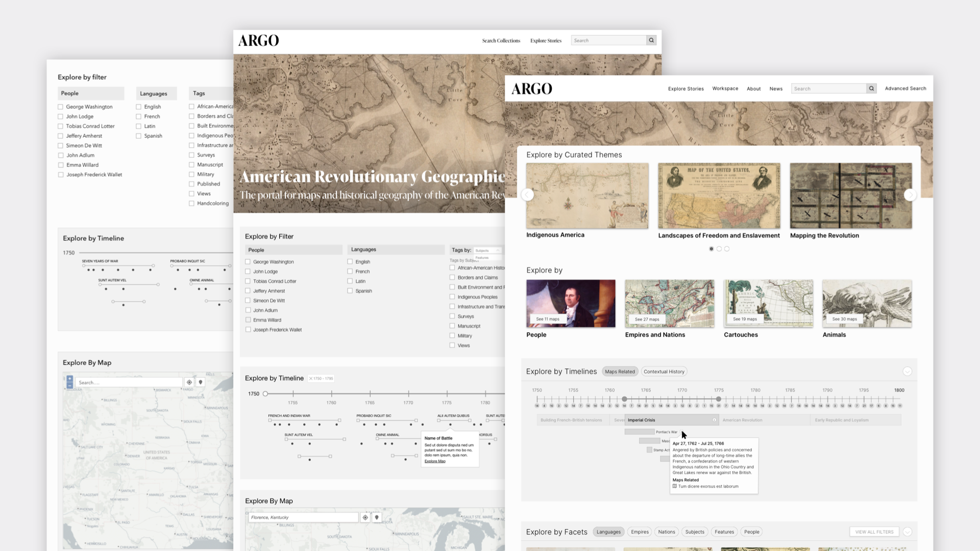Screen dimensions: 980x551
Task: Click the VIEW ALL FILTERS button
Action: point(874,532)
